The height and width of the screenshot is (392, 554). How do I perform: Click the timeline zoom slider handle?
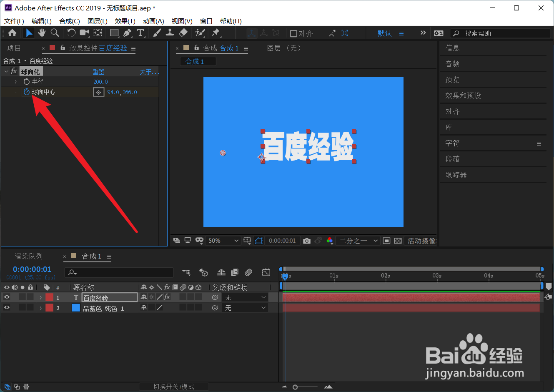click(x=295, y=387)
